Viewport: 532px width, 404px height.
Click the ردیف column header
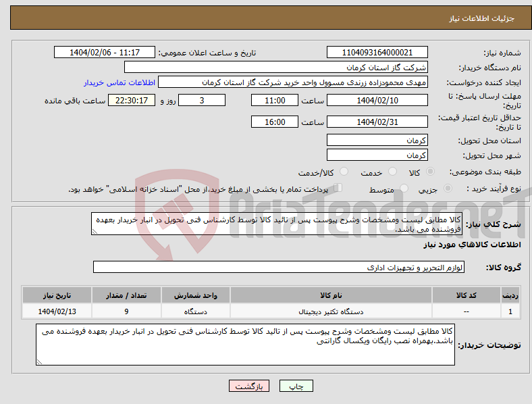click(x=510, y=295)
